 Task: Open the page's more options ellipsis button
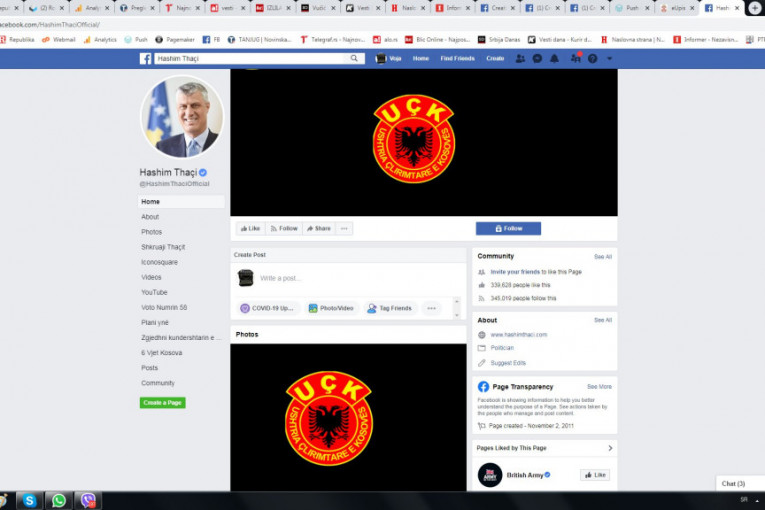(344, 228)
